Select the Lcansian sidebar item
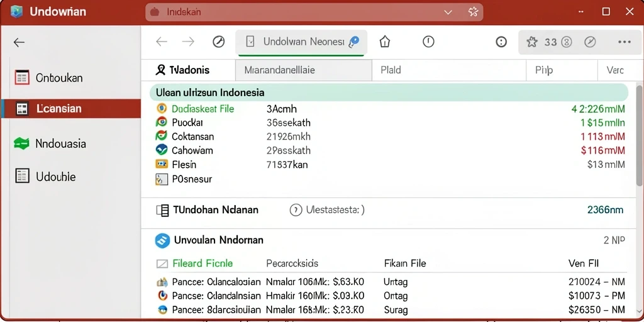The image size is (644, 322). click(70, 108)
